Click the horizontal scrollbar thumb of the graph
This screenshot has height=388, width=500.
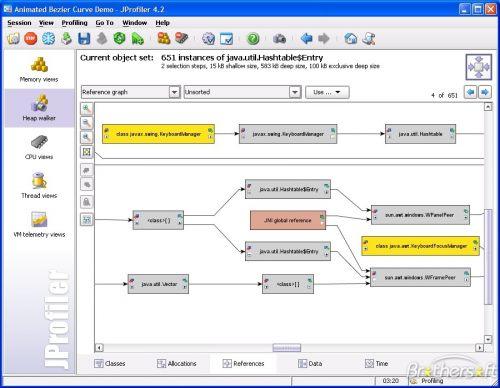[287, 348]
